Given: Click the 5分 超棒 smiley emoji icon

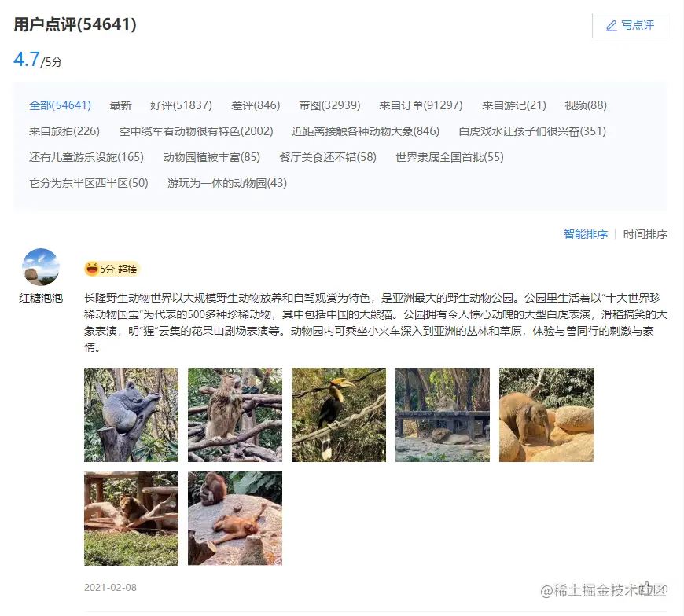Looking at the screenshot, I should pos(92,269).
